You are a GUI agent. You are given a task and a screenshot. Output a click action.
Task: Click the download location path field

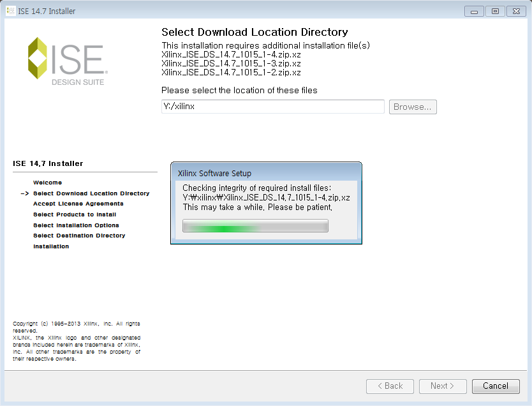click(273, 107)
